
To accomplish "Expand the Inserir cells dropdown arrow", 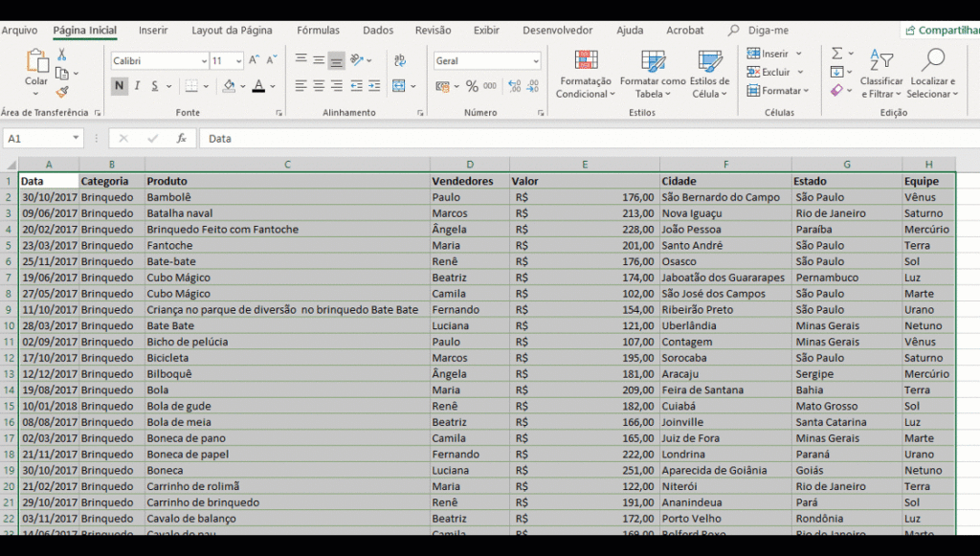I will pos(799,54).
